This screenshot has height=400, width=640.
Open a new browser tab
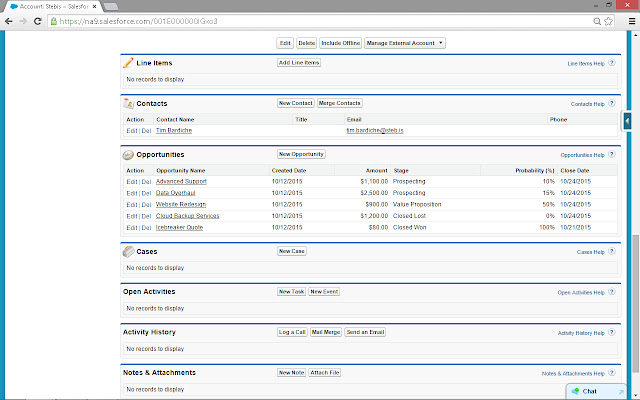click(111, 7)
